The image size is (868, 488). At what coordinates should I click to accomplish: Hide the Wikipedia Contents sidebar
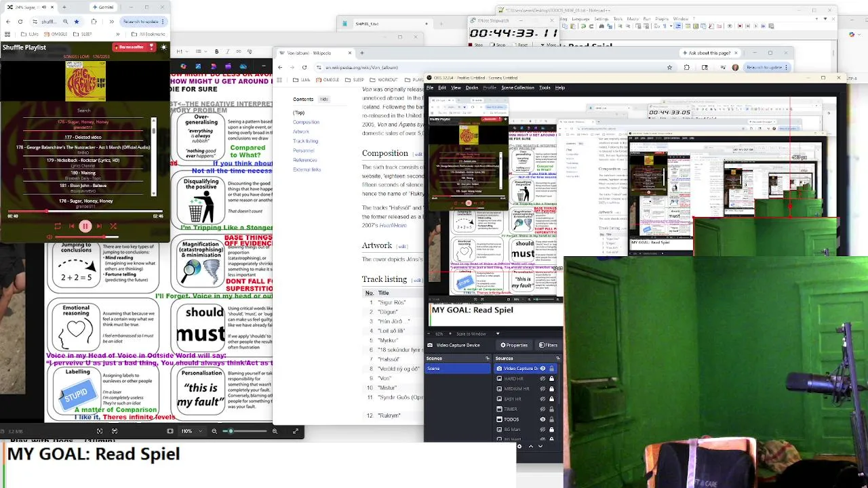pyautogui.click(x=324, y=99)
